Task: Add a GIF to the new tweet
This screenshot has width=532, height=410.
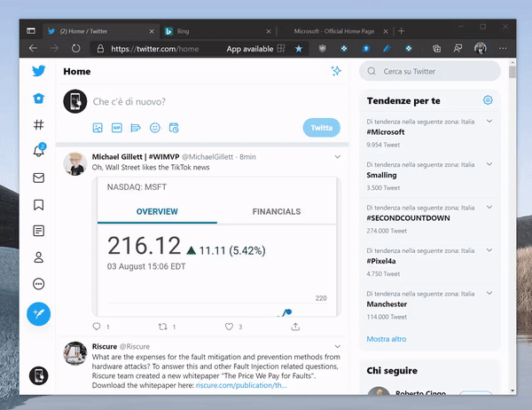Action: (116, 128)
